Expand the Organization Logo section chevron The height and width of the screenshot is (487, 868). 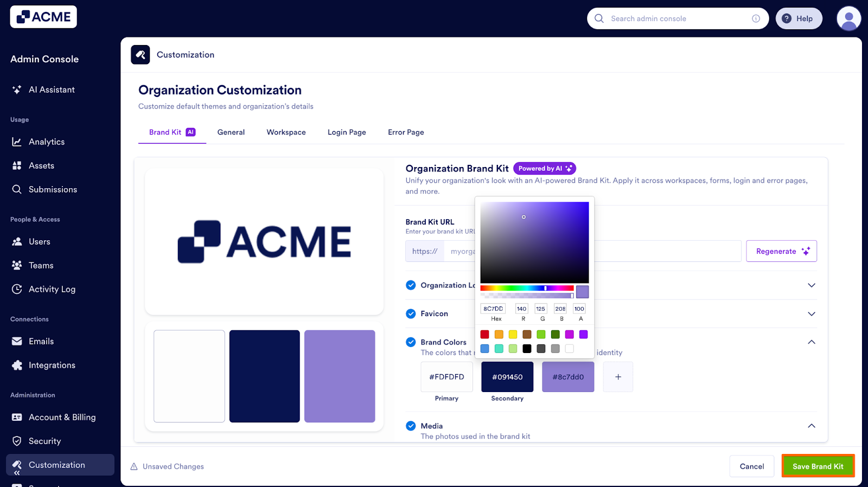tap(812, 285)
